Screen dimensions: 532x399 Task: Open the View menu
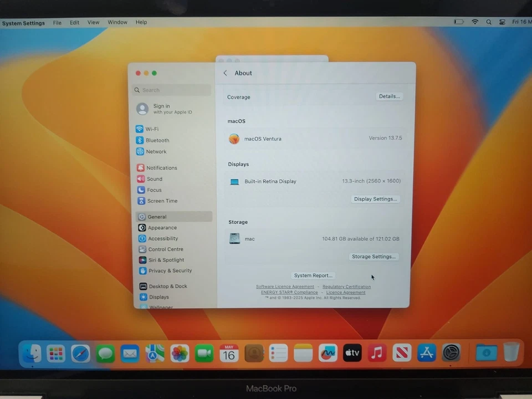pos(93,22)
